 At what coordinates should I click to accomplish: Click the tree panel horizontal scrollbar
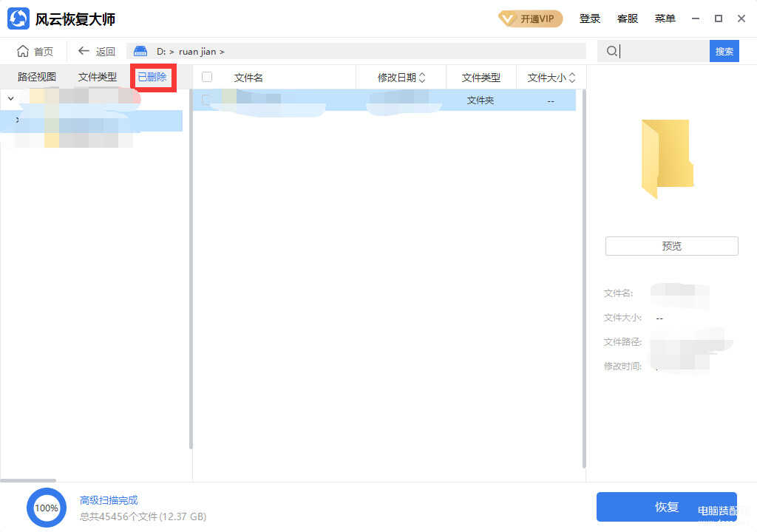point(29,480)
